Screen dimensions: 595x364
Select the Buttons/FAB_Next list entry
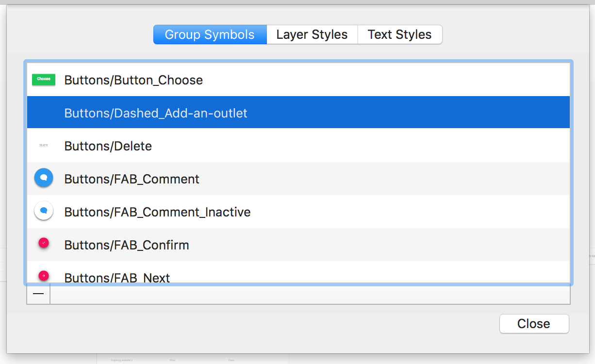[117, 278]
